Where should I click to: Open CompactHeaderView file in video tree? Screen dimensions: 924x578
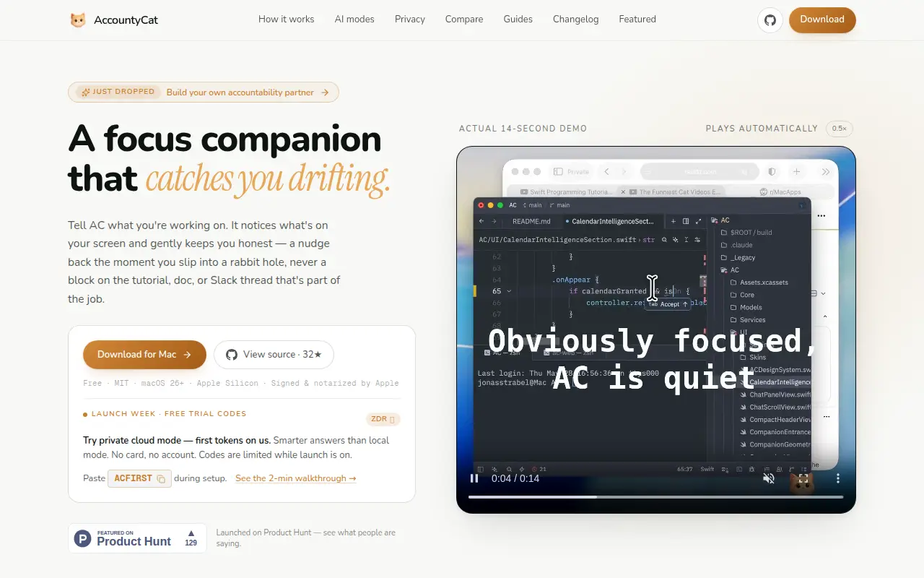775,419
